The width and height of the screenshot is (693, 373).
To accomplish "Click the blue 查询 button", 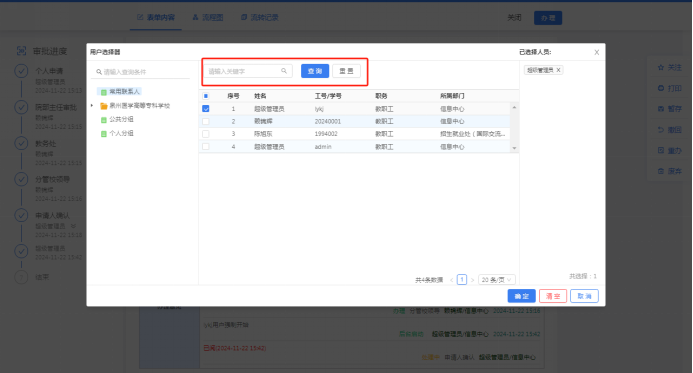I will click(315, 71).
